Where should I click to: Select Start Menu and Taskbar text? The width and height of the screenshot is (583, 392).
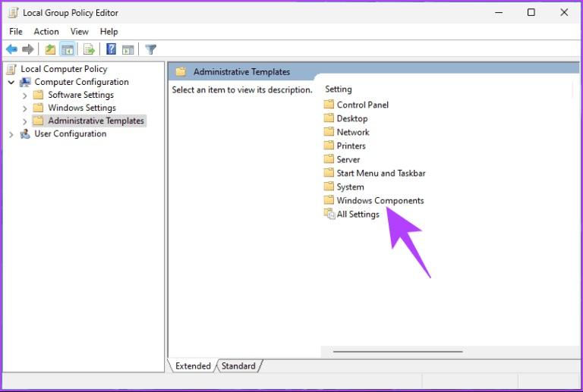point(381,173)
